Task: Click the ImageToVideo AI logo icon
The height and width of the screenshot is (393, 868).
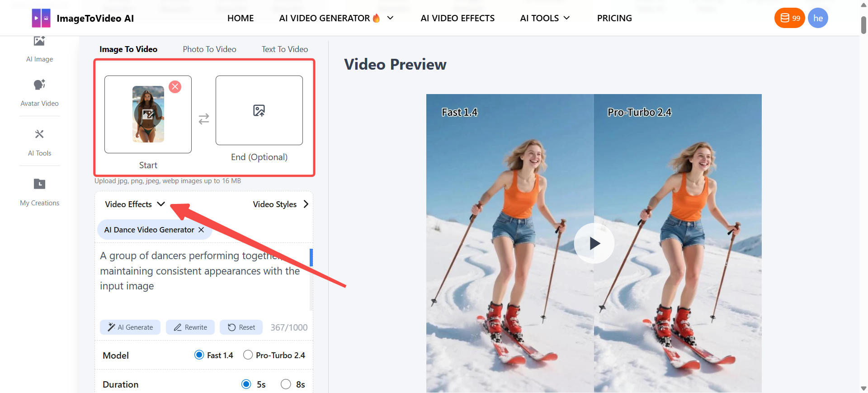Action: 41,18
